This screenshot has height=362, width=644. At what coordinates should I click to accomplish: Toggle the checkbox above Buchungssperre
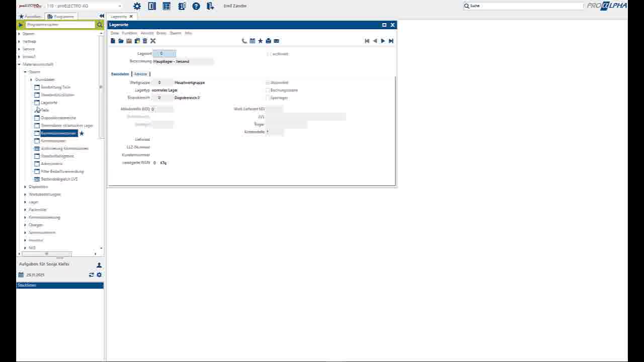pyautogui.click(x=268, y=82)
